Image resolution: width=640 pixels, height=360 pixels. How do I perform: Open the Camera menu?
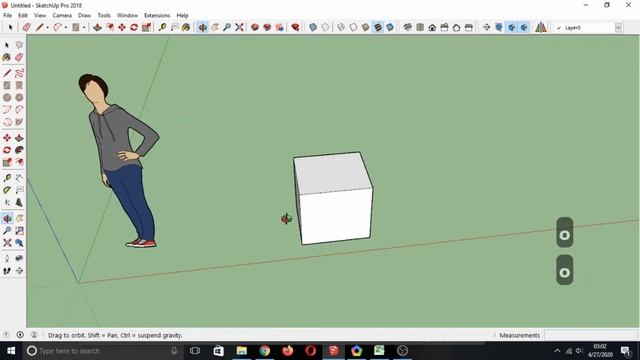62,15
